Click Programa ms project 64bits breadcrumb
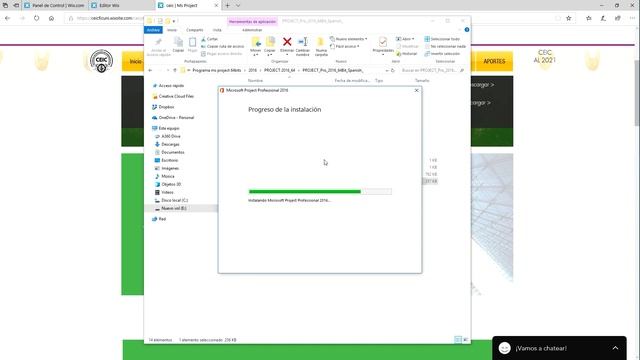Screen dimensions: 640x360 click(217, 70)
